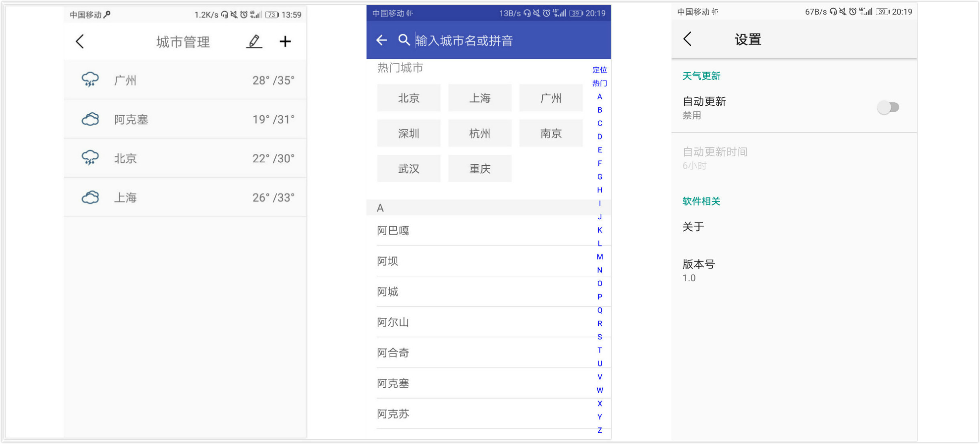This screenshot has width=980, height=444.
Task: Tap the pencil edit icon in 城市管理
Action: (x=254, y=41)
